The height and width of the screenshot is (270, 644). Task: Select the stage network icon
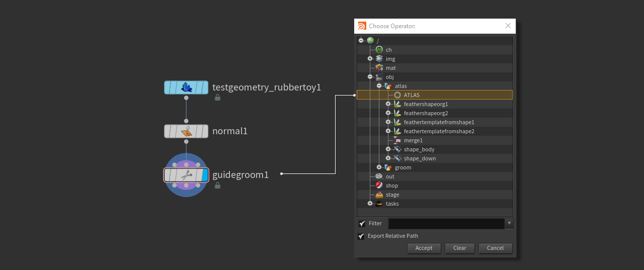pos(379,195)
